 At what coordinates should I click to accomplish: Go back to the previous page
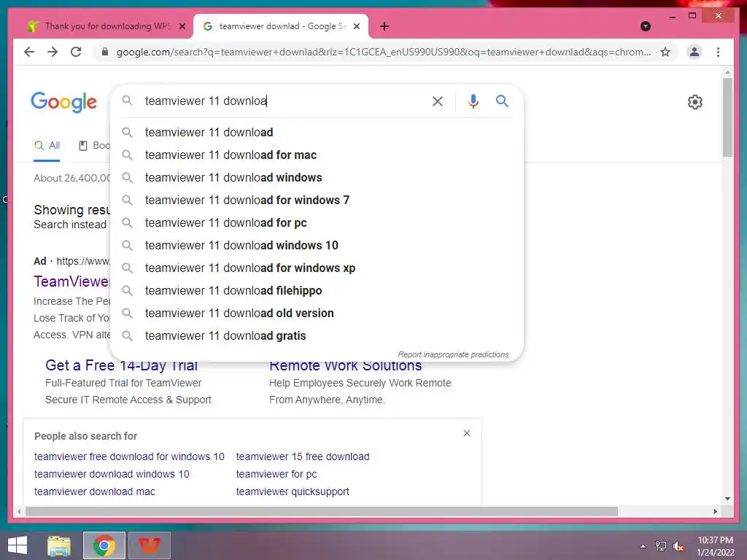coord(29,52)
